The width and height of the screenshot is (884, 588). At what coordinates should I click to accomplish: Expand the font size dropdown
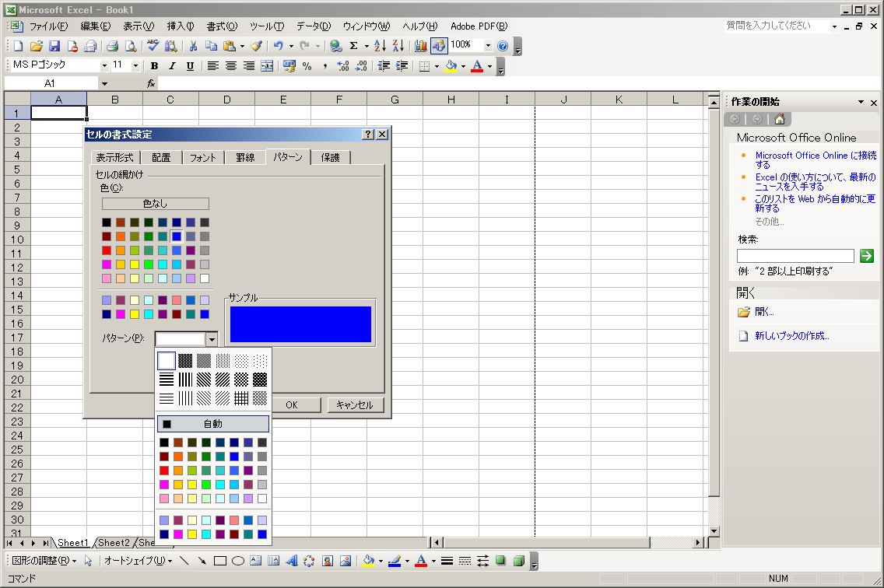click(135, 66)
